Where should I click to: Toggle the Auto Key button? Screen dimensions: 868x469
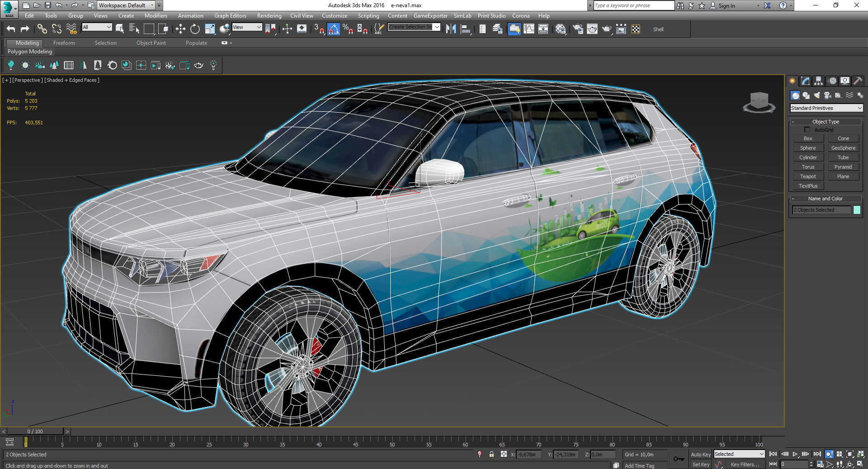click(x=700, y=455)
